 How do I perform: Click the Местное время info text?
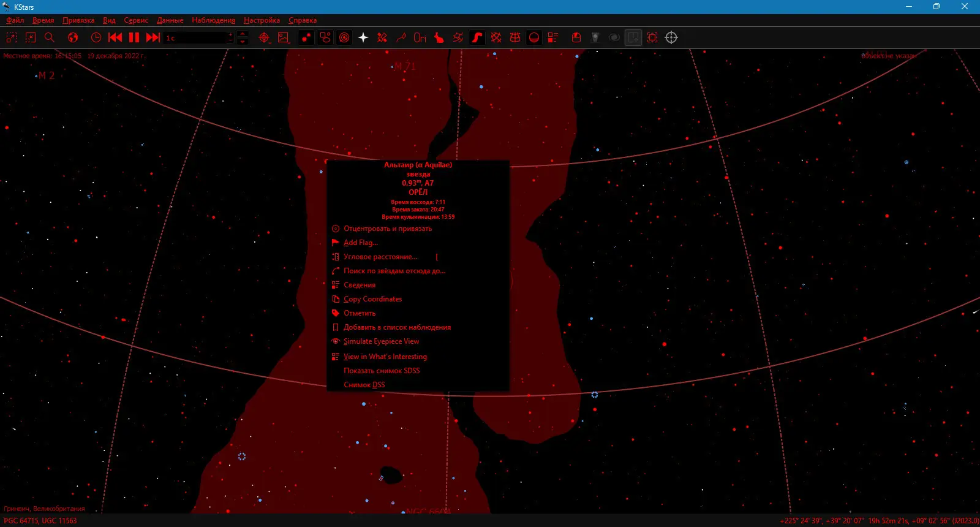pyautogui.click(x=73, y=56)
